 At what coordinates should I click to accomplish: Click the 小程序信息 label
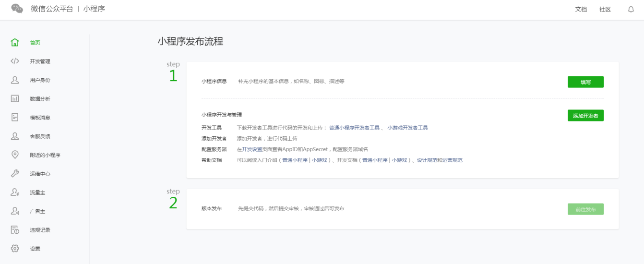[x=214, y=82]
